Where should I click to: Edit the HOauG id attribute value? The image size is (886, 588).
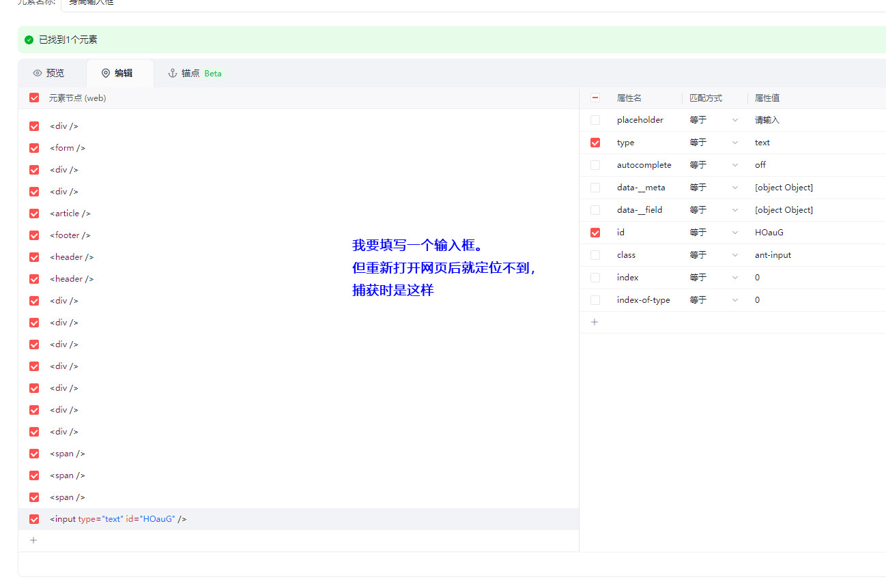click(x=769, y=233)
